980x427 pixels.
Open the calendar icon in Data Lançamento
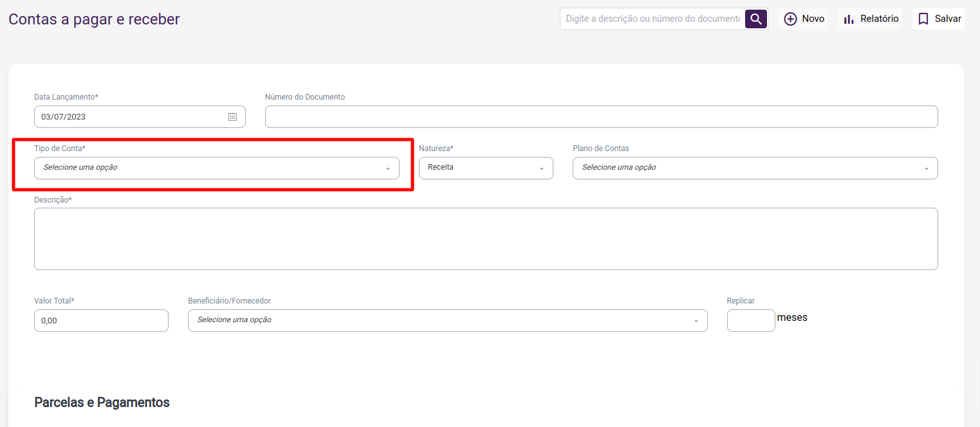pyautogui.click(x=232, y=117)
